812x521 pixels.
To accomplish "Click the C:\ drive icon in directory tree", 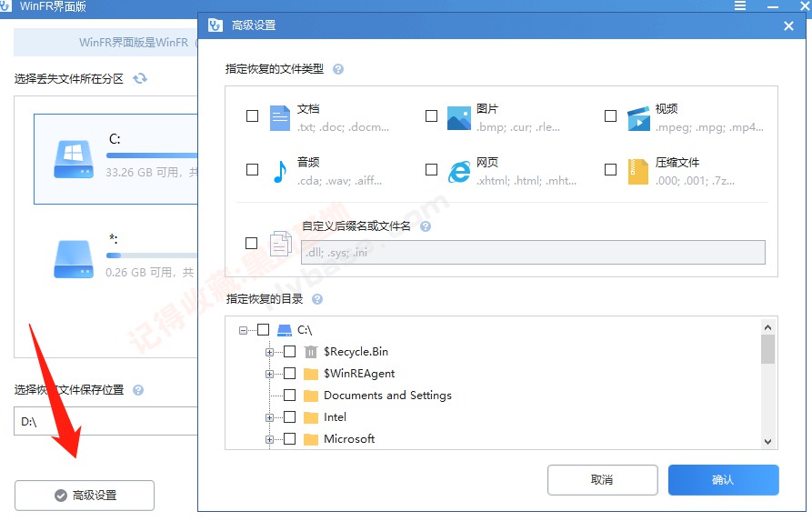I will [285, 330].
